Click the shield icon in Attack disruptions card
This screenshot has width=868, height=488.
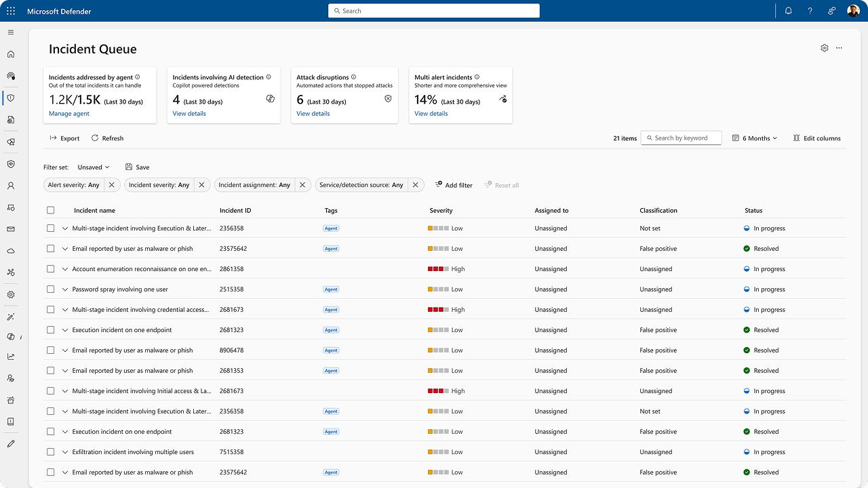pos(388,99)
